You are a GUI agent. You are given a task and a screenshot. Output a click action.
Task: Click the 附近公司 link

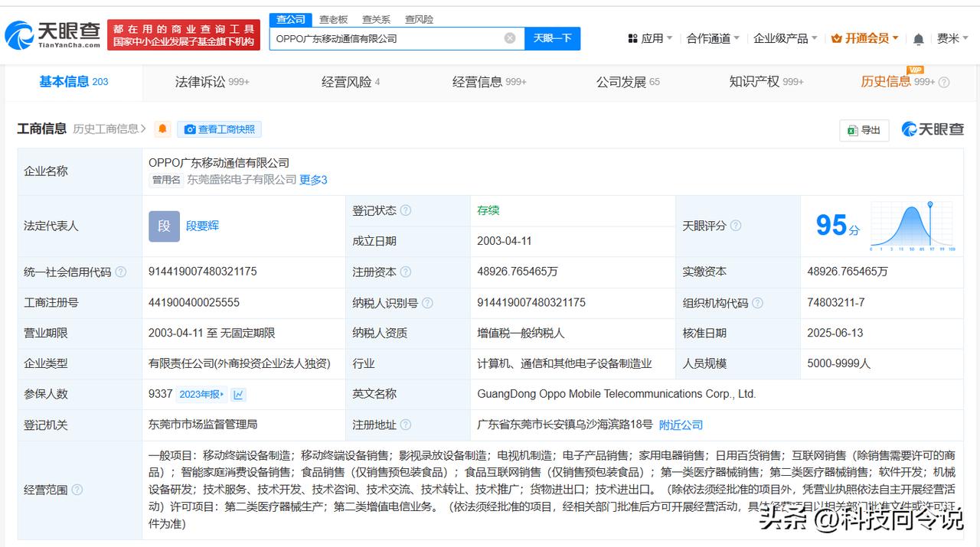(681, 425)
